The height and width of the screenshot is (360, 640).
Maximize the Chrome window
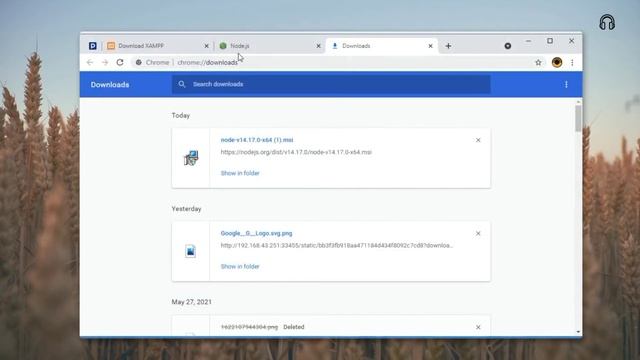coord(550,41)
